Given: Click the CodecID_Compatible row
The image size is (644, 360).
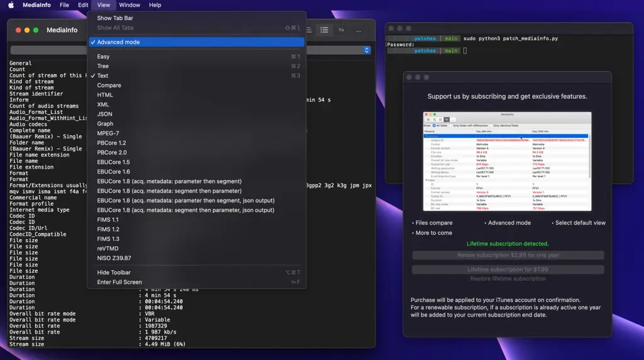Looking at the screenshot, I should pyautogui.click(x=38, y=234).
